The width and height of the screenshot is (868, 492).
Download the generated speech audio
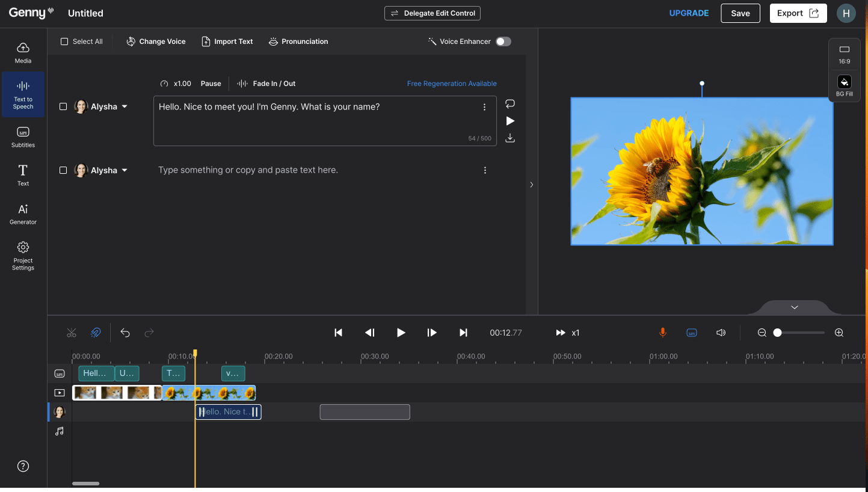click(x=509, y=138)
